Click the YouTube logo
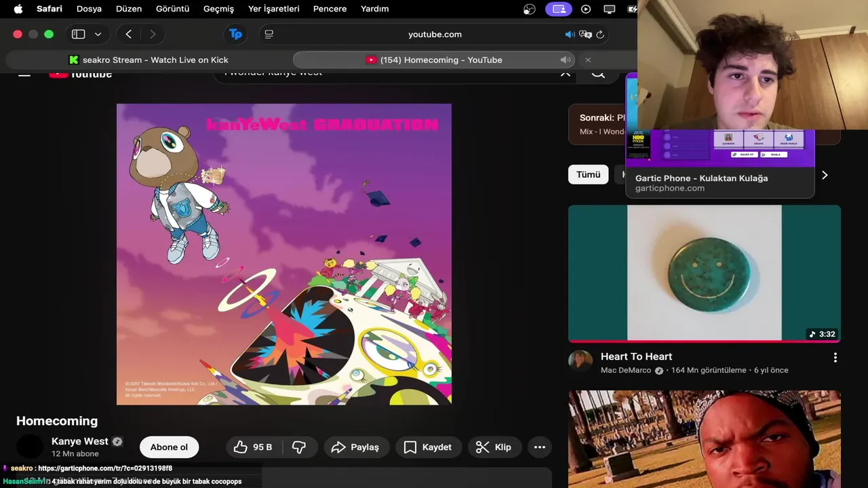868x488 pixels. [x=81, y=74]
